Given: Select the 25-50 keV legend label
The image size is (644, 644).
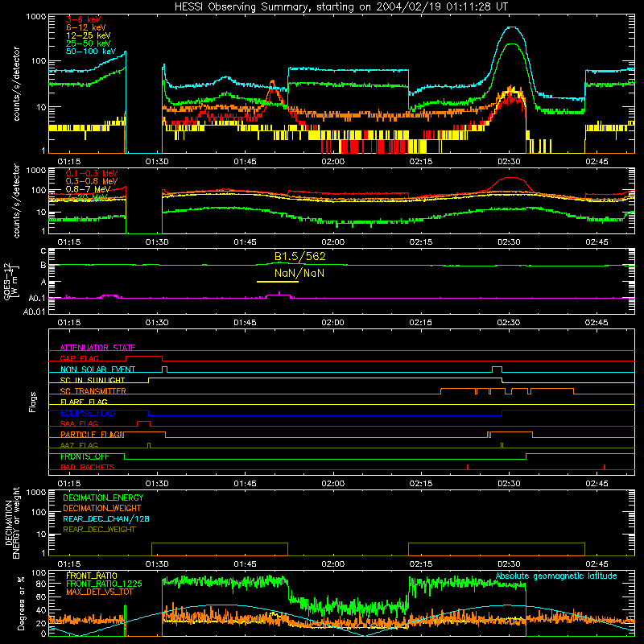Looking at the screenshot, I should [89, 43].
